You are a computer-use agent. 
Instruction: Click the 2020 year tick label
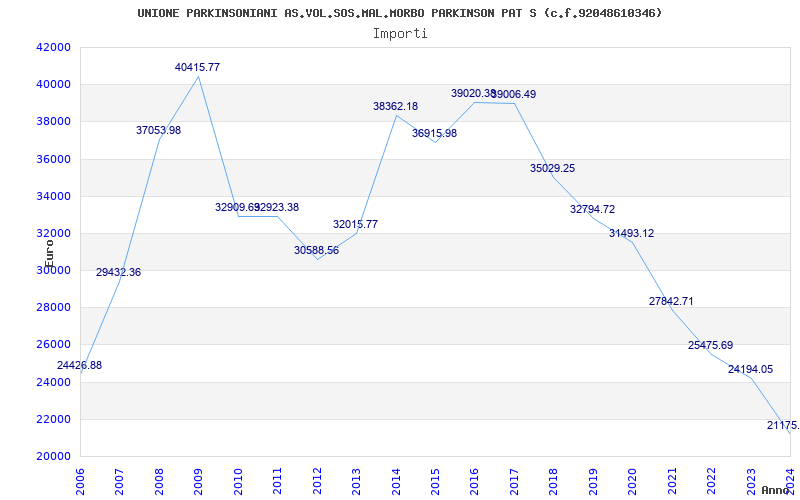[633, 481]
